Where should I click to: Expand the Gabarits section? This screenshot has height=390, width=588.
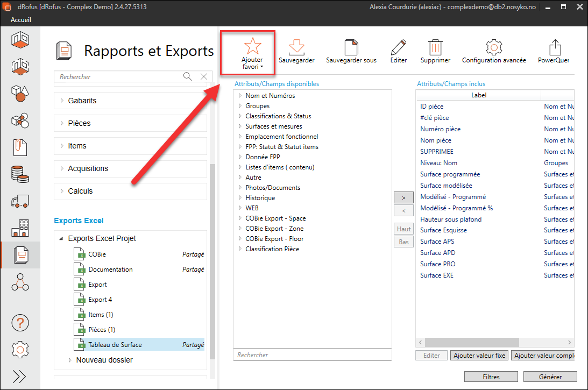point(62,101)
